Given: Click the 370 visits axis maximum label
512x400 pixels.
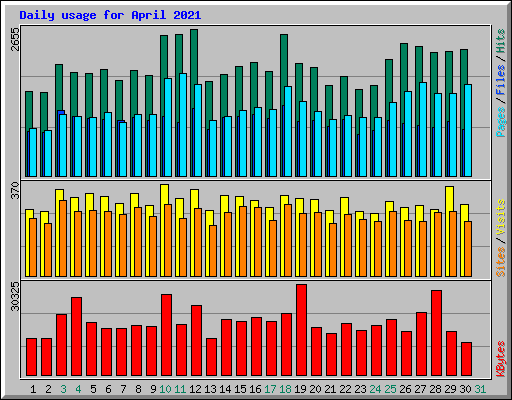Looking at the screenshot, I should pos(15,190).
